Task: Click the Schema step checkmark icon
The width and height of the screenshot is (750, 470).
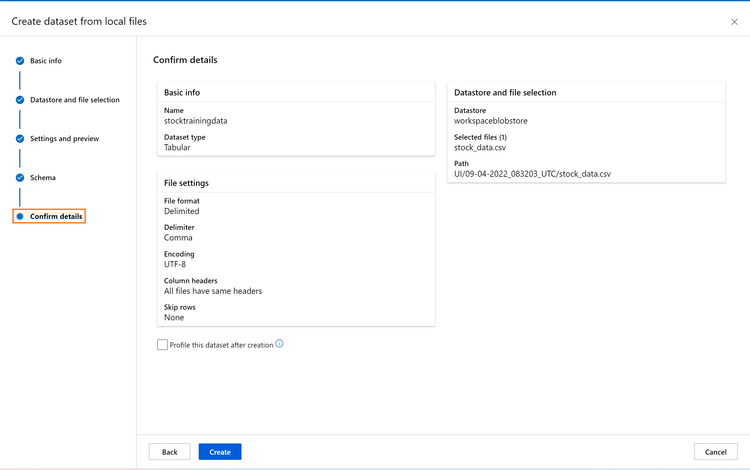Action: (x=20, y=178)
